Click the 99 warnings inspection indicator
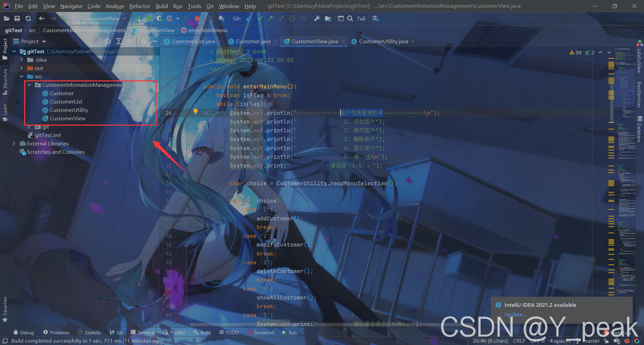The width and height of the screenshot is (644, 345). [576, 53]
